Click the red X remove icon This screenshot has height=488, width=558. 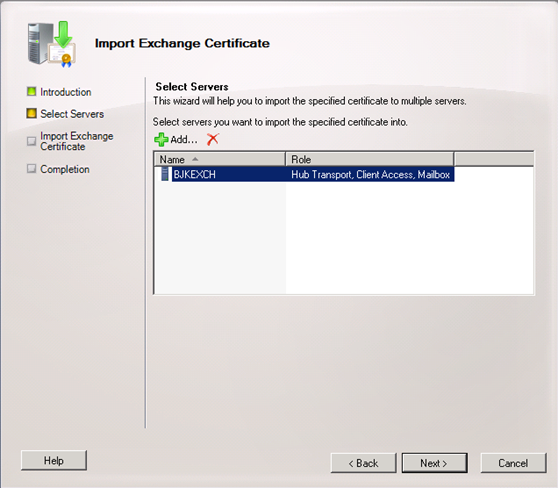pyautogui.click(x=213, y=139)
